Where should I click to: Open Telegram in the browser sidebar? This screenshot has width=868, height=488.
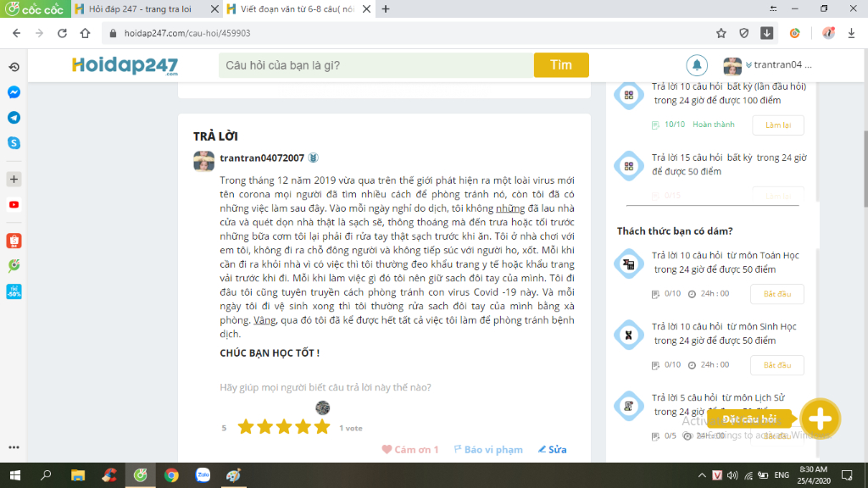(x=14, y=118)
